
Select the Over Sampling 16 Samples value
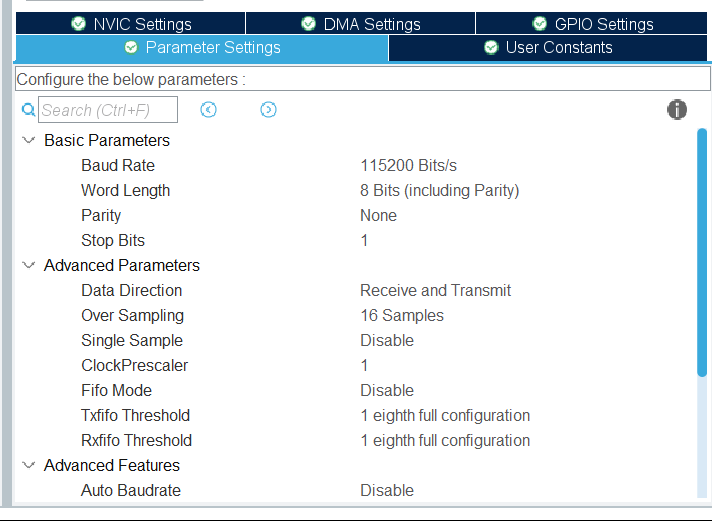click(x=401, y=316)
